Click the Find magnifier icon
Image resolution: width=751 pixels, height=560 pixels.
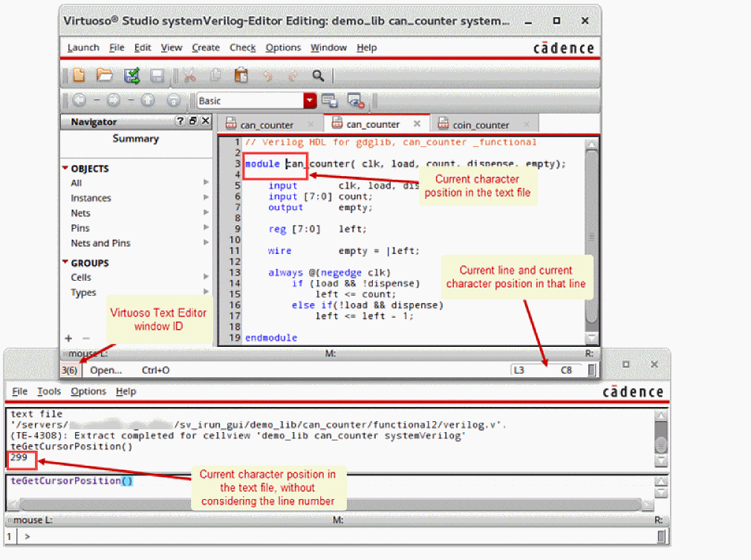[318, 75]
